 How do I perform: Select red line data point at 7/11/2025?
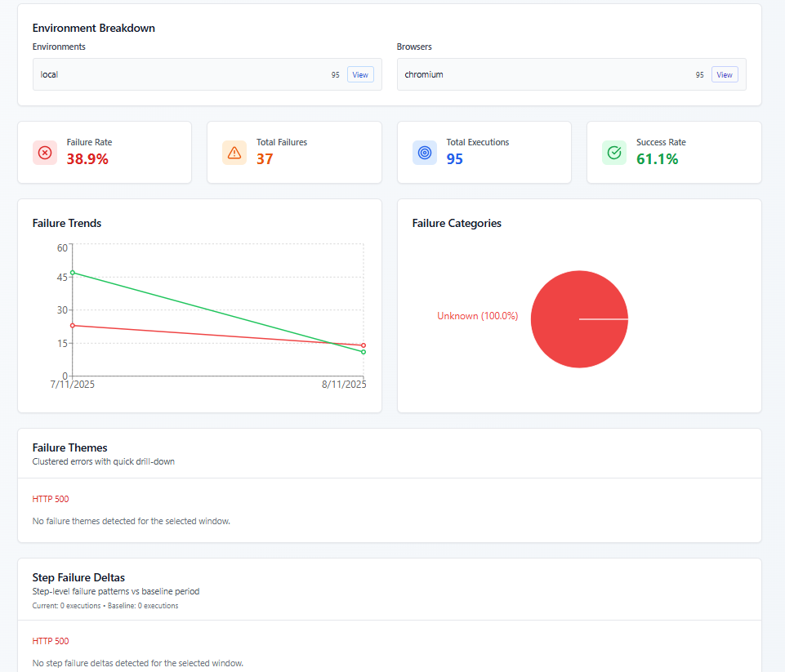73,326
